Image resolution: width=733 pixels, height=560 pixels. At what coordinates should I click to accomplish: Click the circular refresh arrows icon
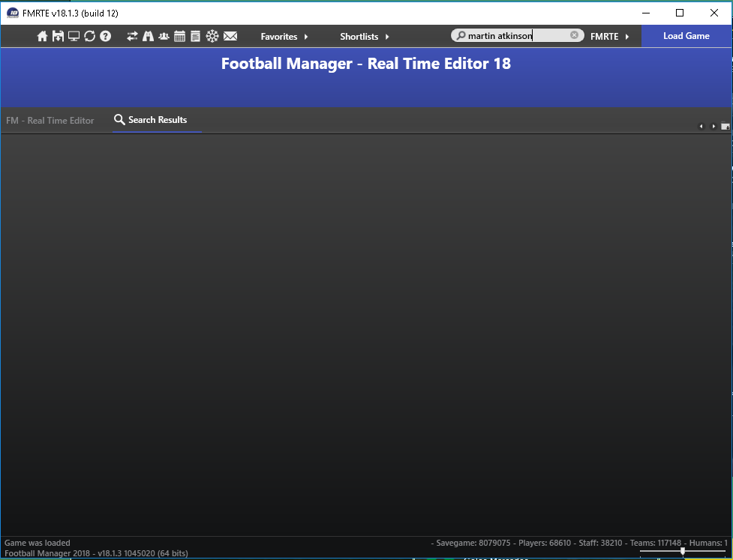coord(90,36)
